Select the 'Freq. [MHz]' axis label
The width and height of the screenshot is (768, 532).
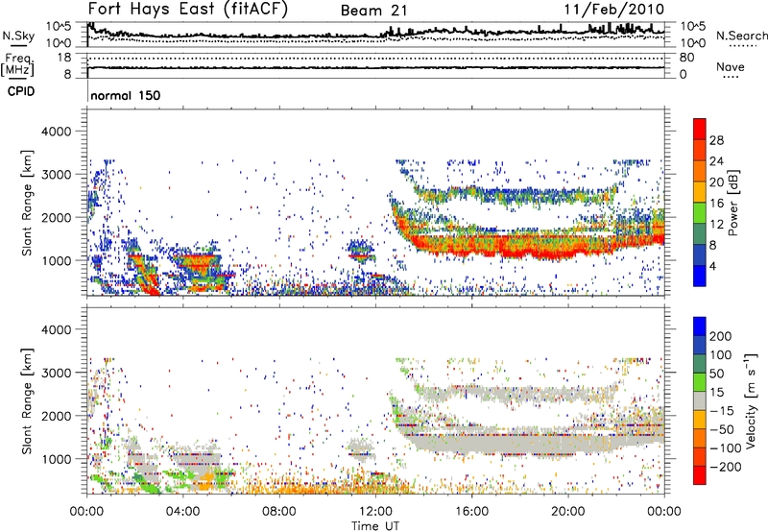coord(17,64)
